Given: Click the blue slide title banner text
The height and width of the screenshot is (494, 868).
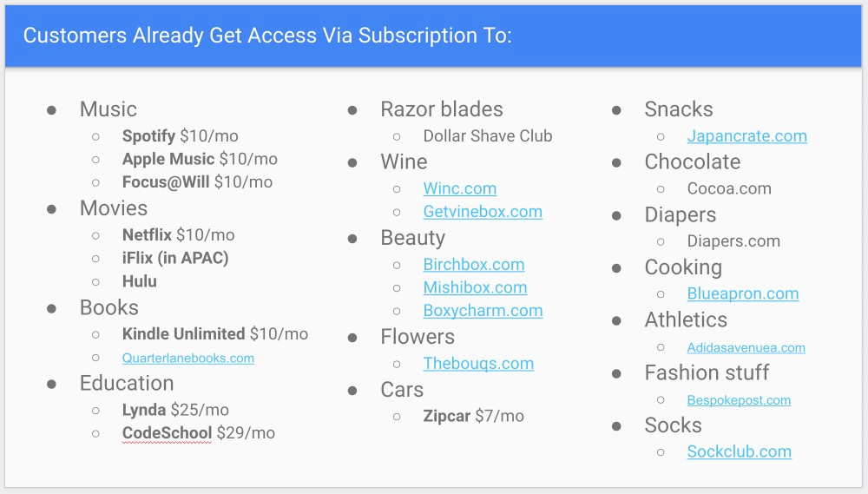Looking at the screenshot, I should click(267, 36).
